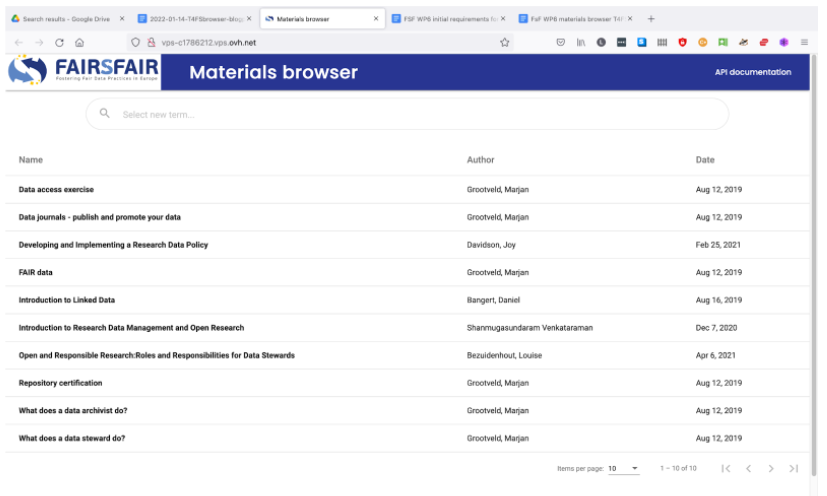Open Introduction to Research Data Management entry

pyautogui.click(x=131, y=328)
